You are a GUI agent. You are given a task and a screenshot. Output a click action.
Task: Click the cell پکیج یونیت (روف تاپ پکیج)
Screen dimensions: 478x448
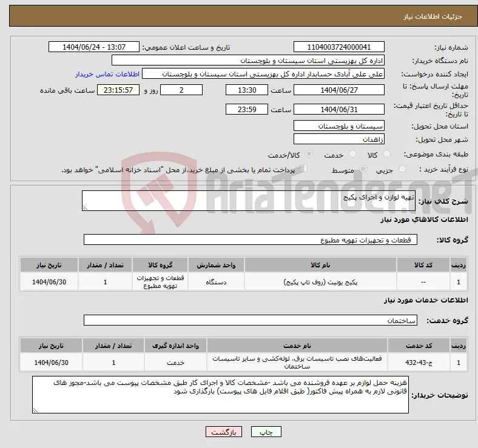point(320,283)
